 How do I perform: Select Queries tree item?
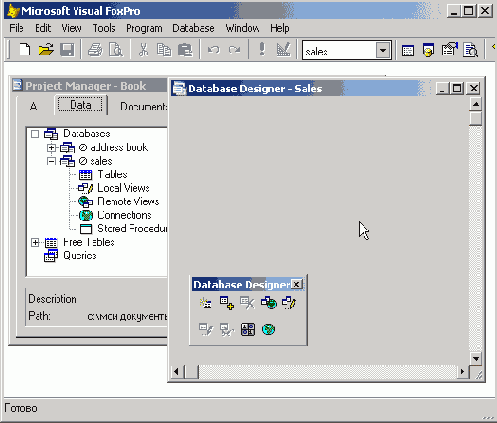coord(80,255)
